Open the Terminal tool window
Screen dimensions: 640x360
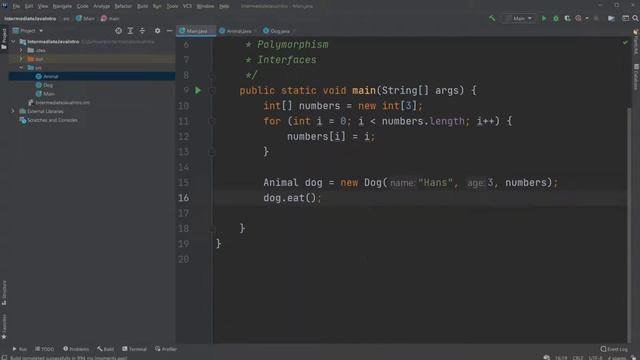(x=134, y=349)
